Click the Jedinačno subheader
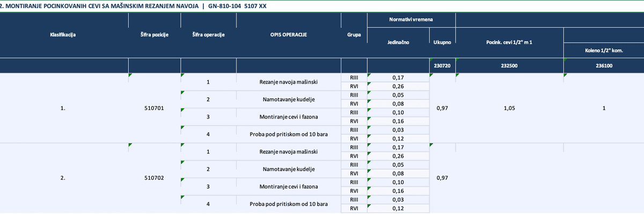The image size is (644, 214). coord(398,42)
